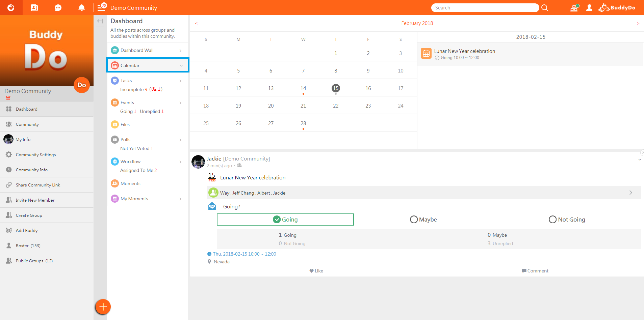Click Going 1 under Events
Screen dimensions: 644x320
pyautogui.click(x=128, y=111)
